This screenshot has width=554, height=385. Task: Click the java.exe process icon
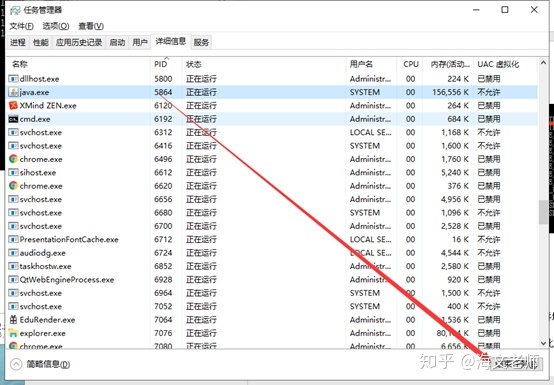[x=13, y=92]
